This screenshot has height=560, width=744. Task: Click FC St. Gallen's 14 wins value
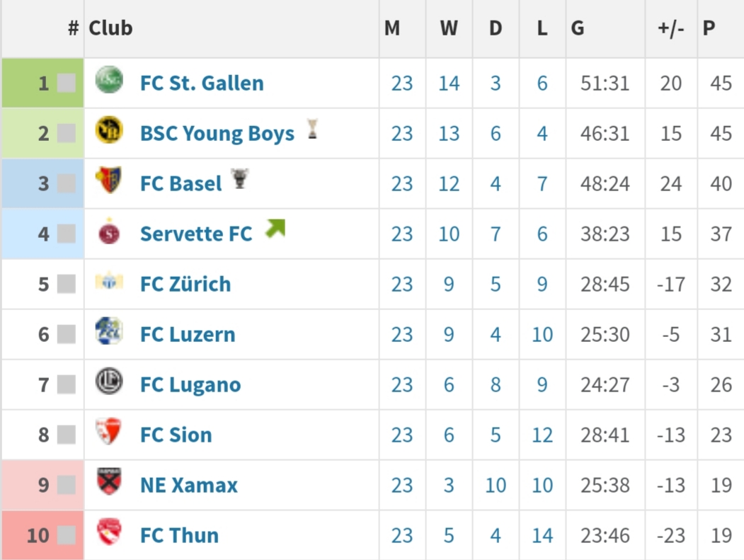[449, 84]
